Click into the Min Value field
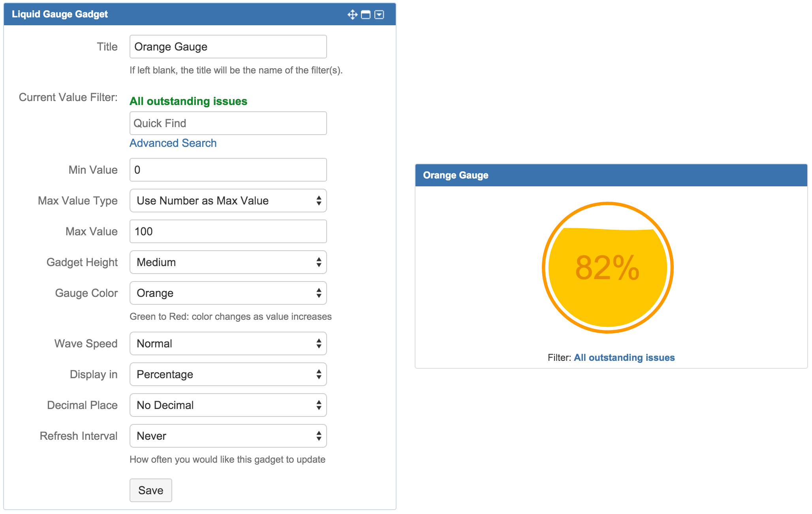 [228, 170]
